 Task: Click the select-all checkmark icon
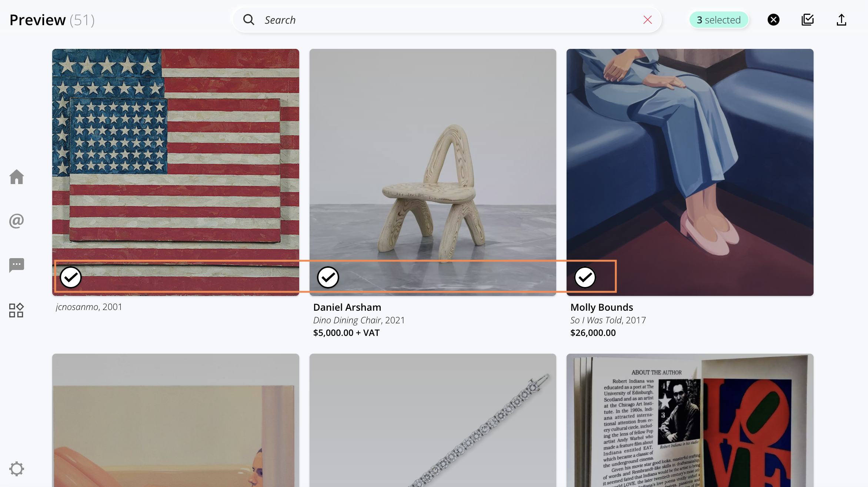tap(807, 20)
